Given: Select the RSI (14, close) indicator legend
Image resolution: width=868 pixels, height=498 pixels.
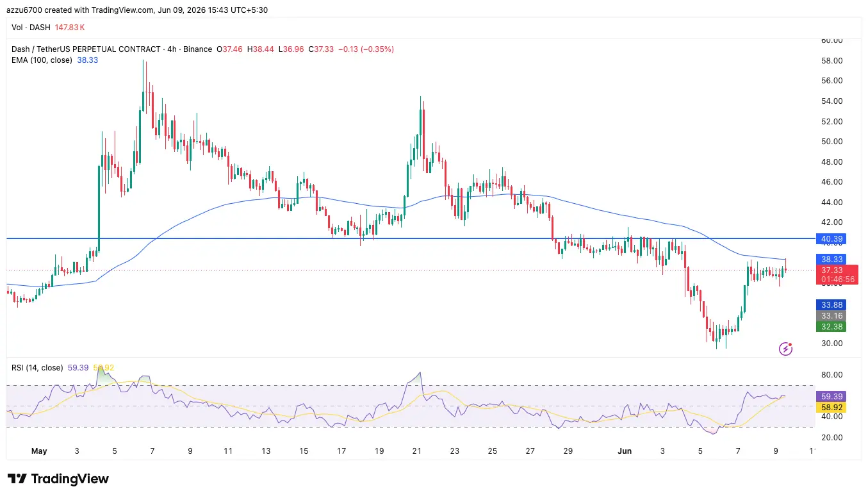Looking at the screenshot, I should (x=37, y=368).
